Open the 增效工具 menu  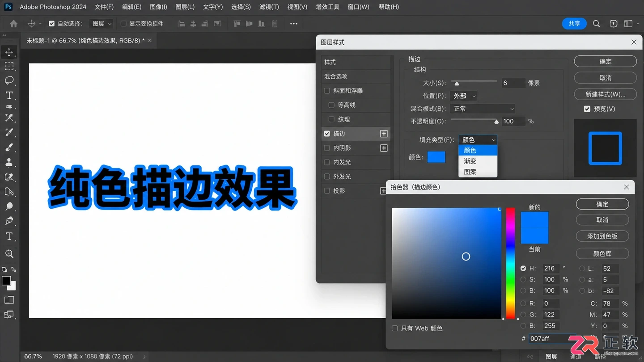328,7
